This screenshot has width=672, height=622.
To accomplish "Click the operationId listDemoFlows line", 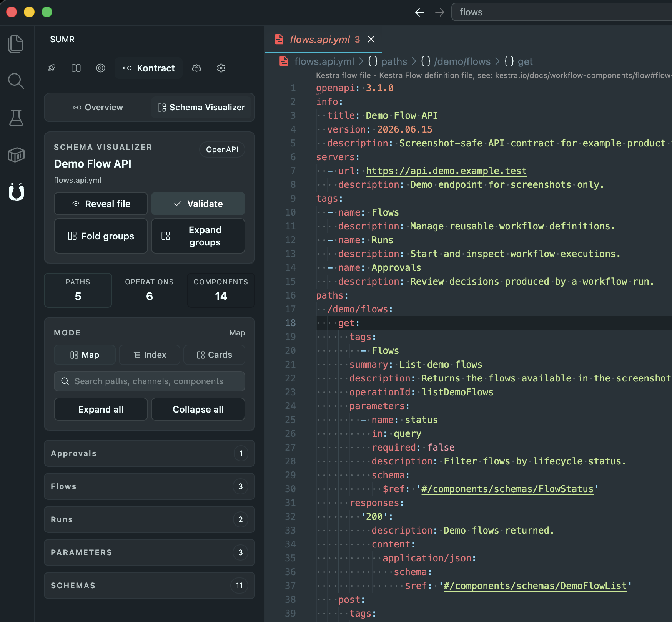I will click(421, 392).
